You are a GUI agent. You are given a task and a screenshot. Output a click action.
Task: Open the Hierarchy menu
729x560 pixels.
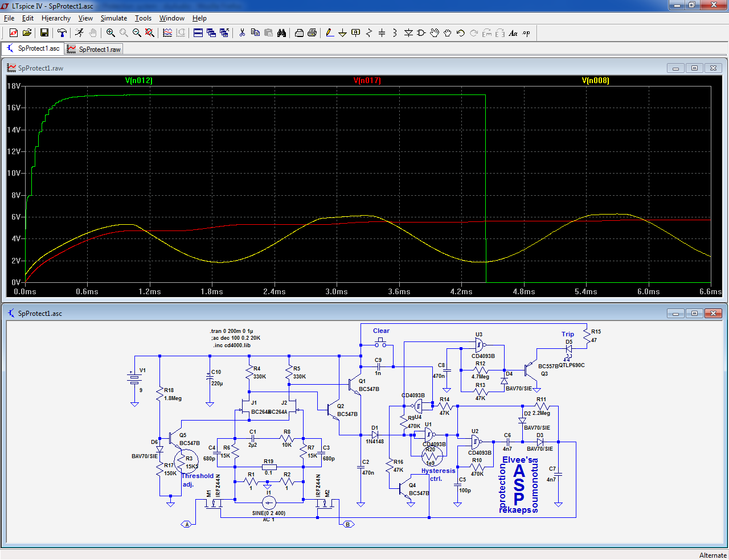pyautogui.click(x=56, y=18)
